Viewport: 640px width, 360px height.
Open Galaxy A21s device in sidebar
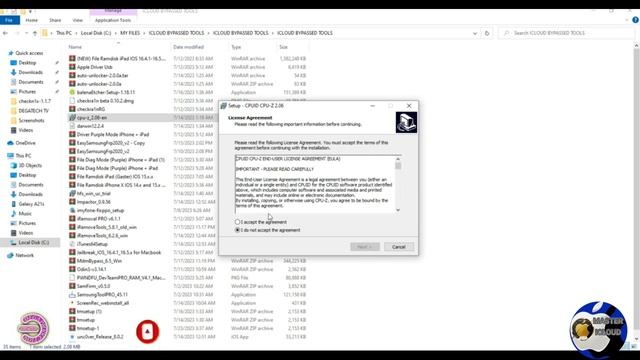[x=31, y=204]
